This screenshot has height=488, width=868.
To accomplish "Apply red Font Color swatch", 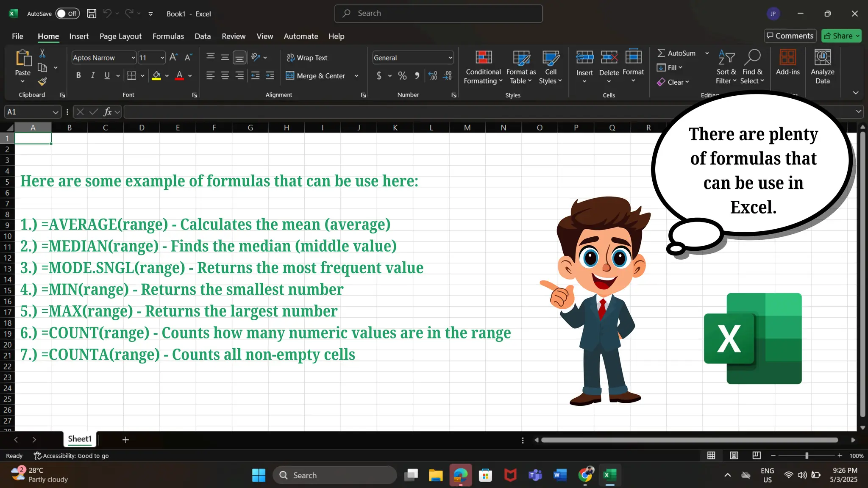I will [179, 76].
